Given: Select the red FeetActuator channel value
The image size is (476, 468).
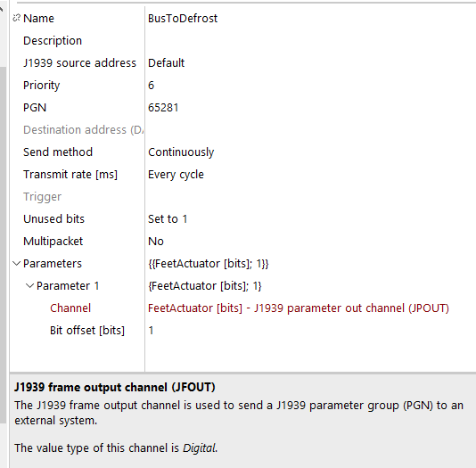Looking at the screenshot, I should (299, 308).
